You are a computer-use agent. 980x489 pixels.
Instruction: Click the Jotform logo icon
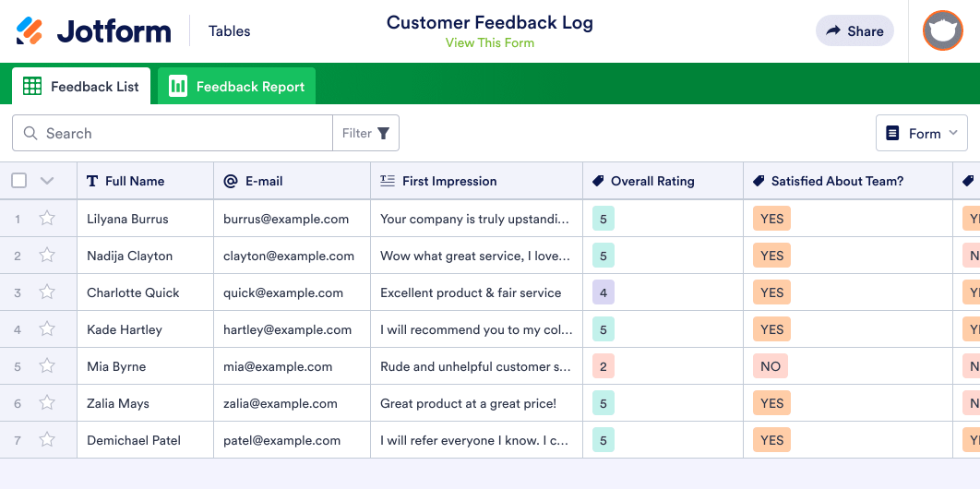[x=30, y=30]
